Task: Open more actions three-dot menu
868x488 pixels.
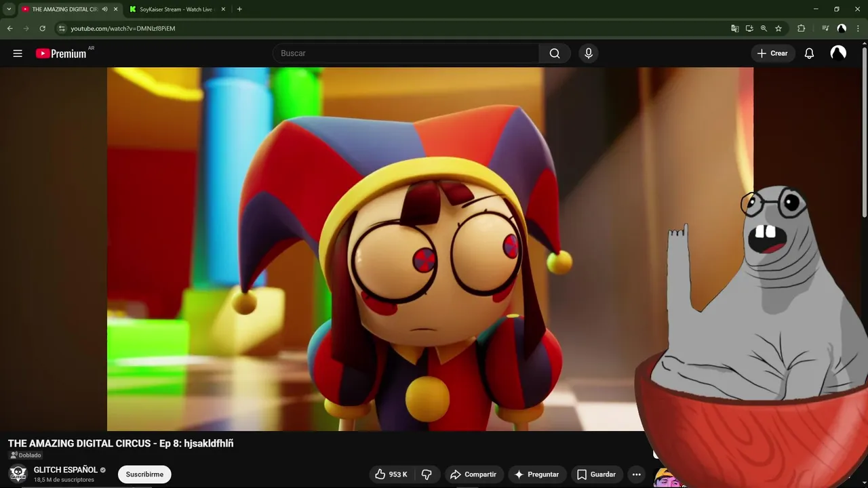Action: (636, 474)
